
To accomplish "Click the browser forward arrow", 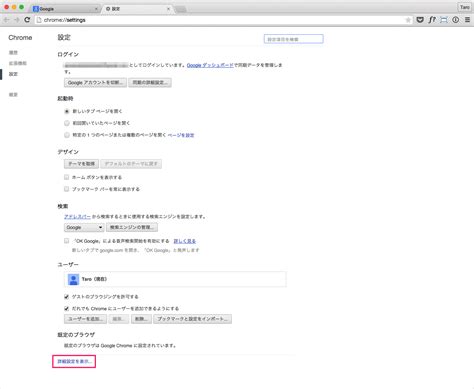I will click(16, 20).
